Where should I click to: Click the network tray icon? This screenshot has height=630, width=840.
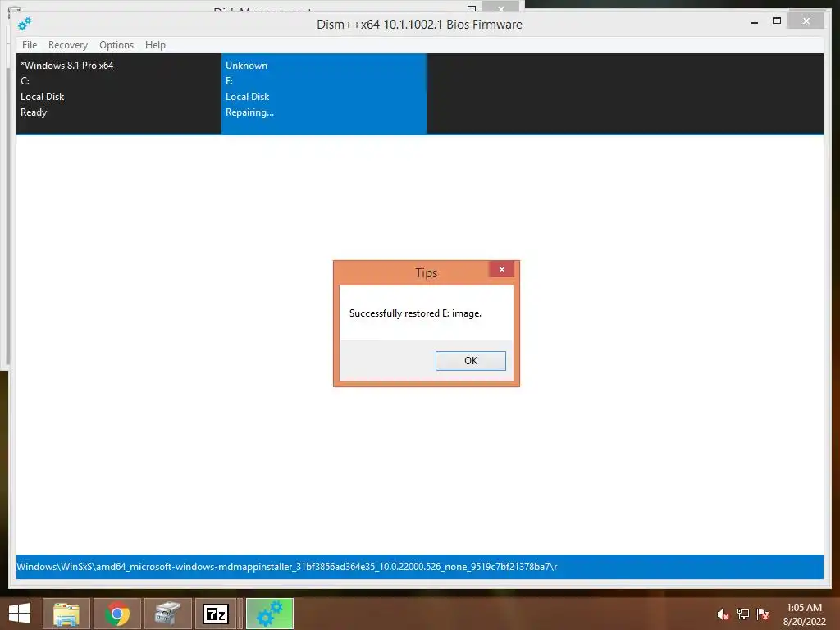pyautogui.click(x=743, y=614)
